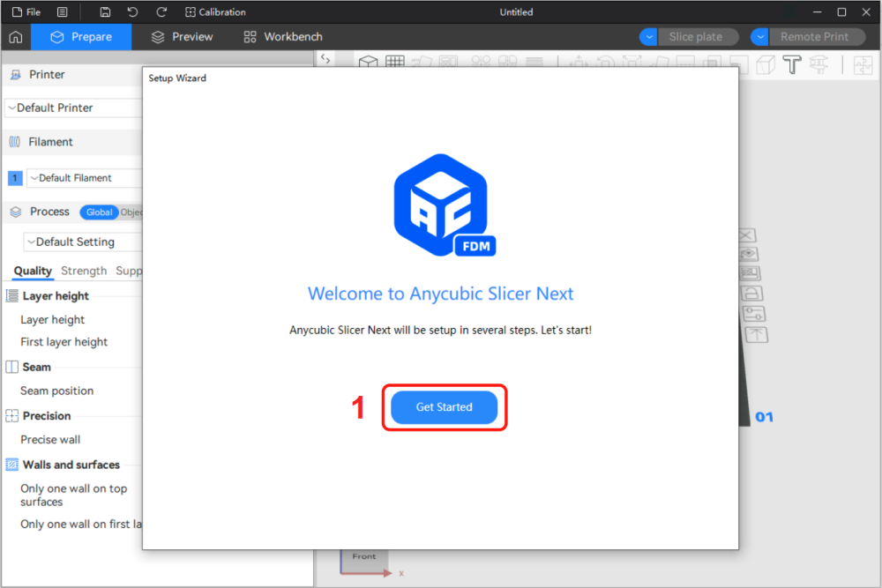Click the plate 01 label
The width and height of the screenshot is (882, 588).
764,417
